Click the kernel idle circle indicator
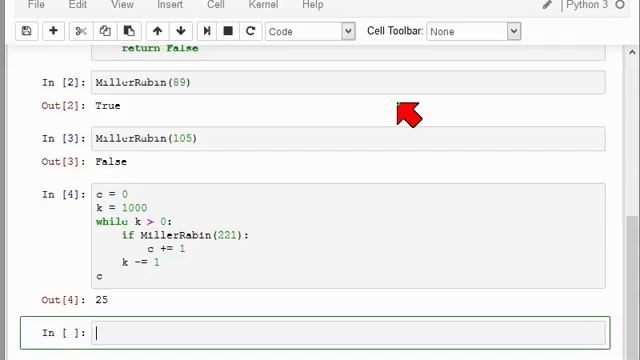 point(620,5)
